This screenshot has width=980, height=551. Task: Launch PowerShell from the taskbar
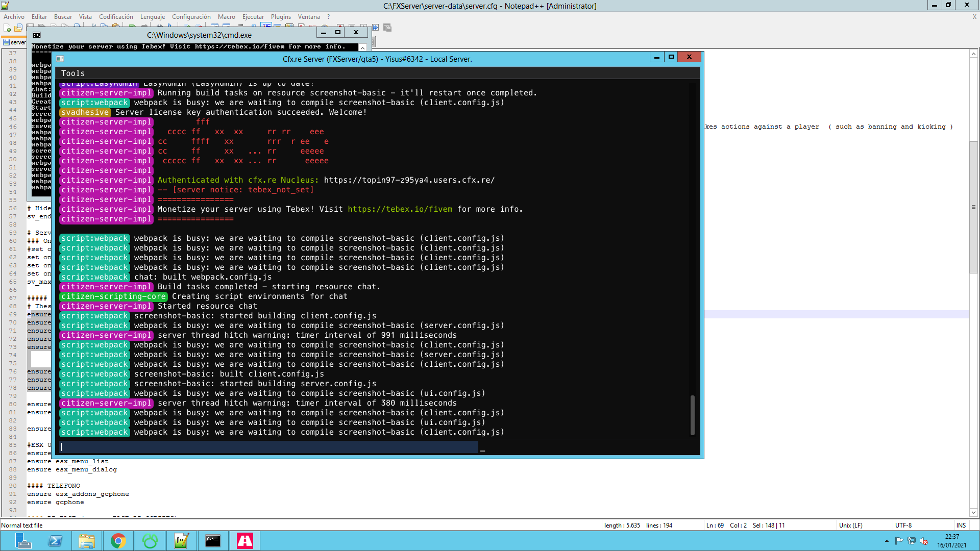(55, 541)
